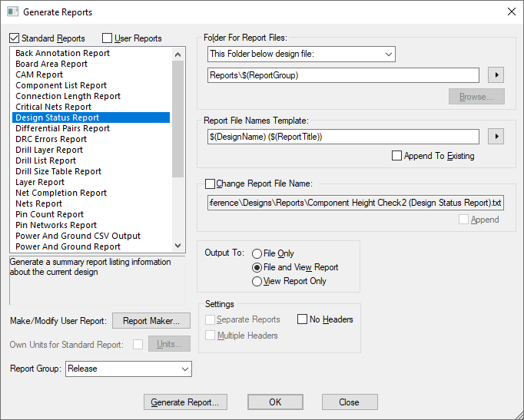Check the Append To Existing option
524x420 pixels.
[396, 156]
